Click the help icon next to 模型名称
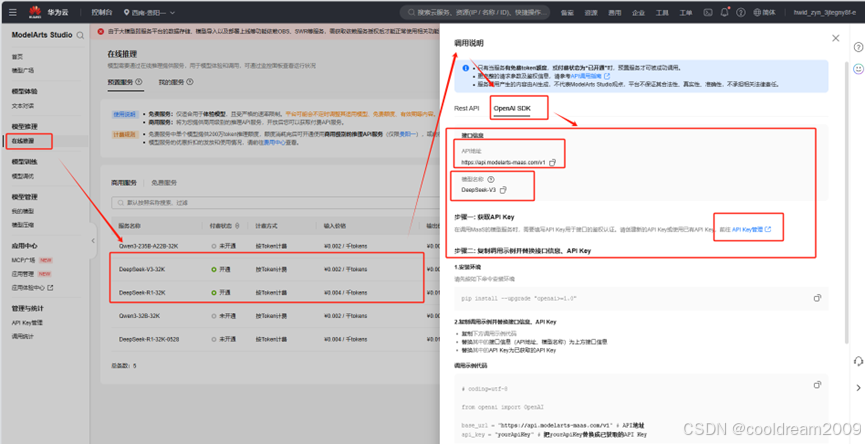 [491, 180]
